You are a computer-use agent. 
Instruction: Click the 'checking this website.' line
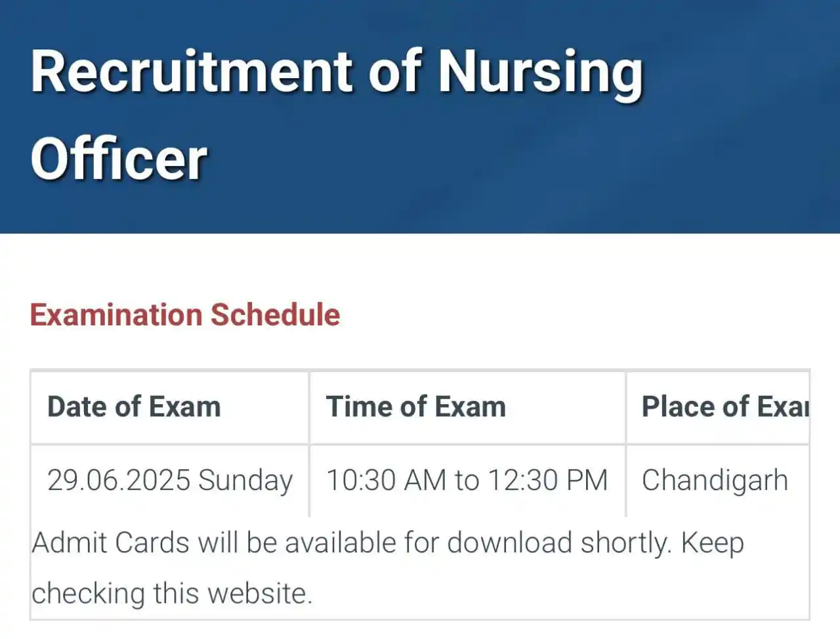click(x=172, y=594)
